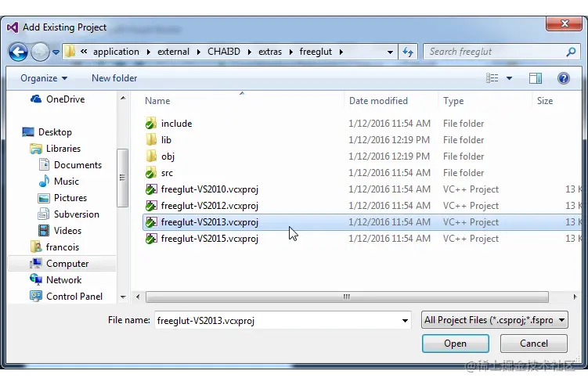Image resolution: width=588 pixels, height=385 pixels.
Task: Click the Open button
Action: coord(455,344)
